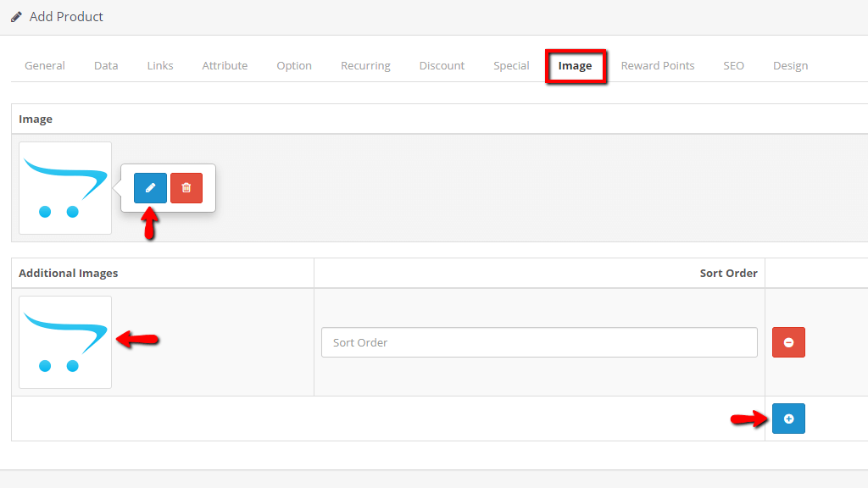The image size is (868, 488).
Task: Select the Discount tab
Action: point(442,65)
